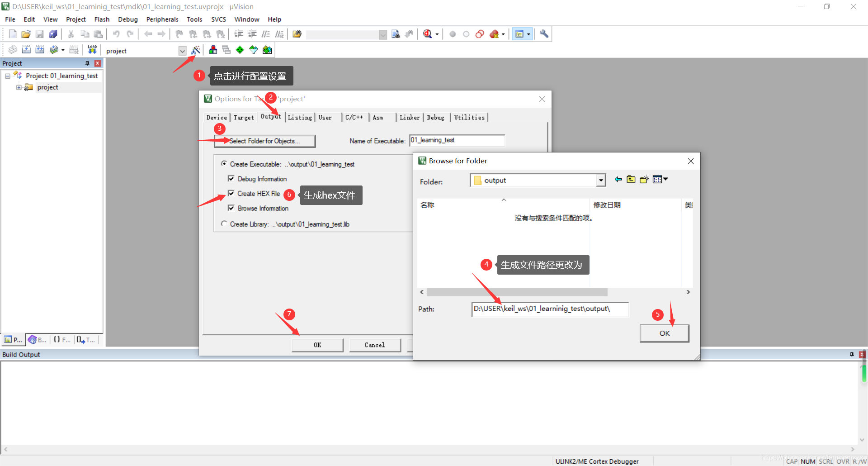Click Cancel in Options for Target dialog
Viewport: 868px width, 466px height.
pos(375,345)
